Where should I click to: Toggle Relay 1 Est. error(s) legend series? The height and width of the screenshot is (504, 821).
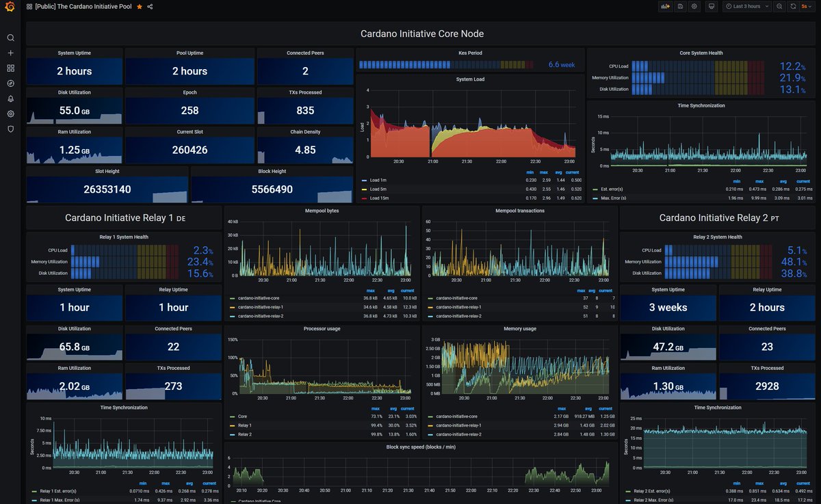tap(58, 491)
